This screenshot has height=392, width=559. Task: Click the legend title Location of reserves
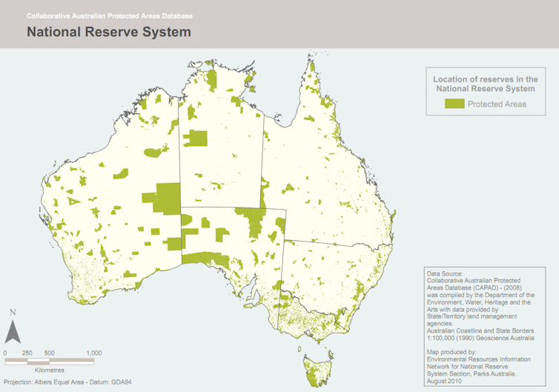[486, 84]
